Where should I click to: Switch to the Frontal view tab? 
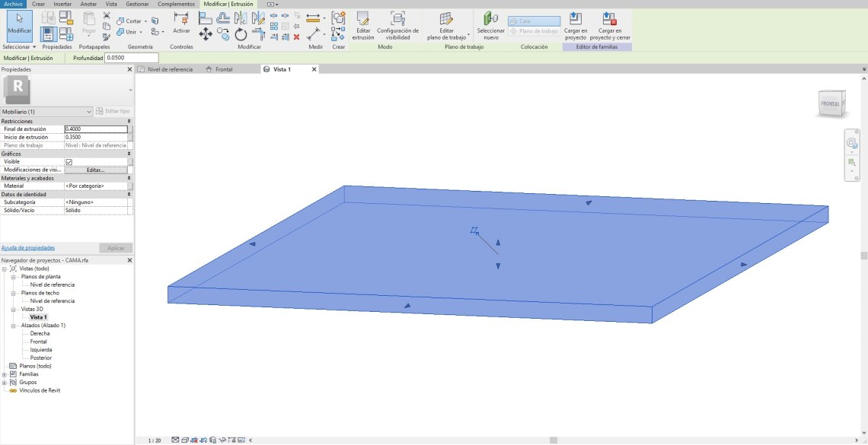[223, 69]
